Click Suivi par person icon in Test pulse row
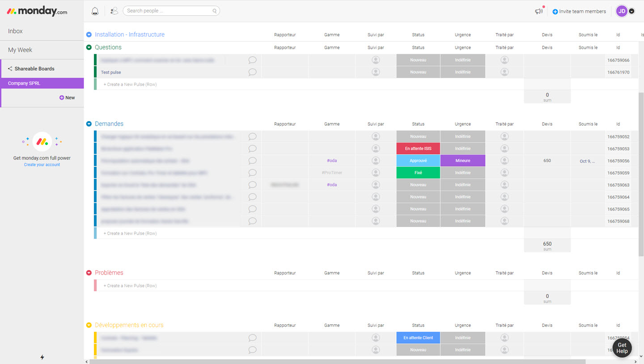 click(x=376, y=72)
